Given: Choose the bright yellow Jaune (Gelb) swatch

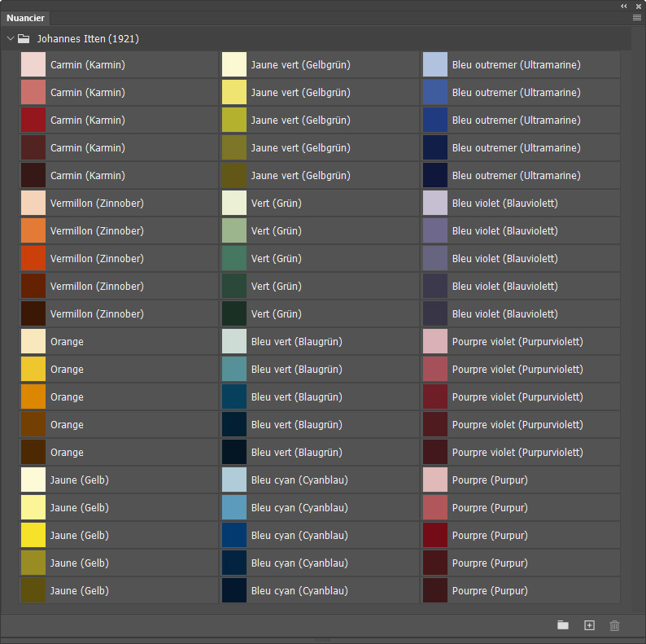Looking at the screenshot, I should [33, 536].
